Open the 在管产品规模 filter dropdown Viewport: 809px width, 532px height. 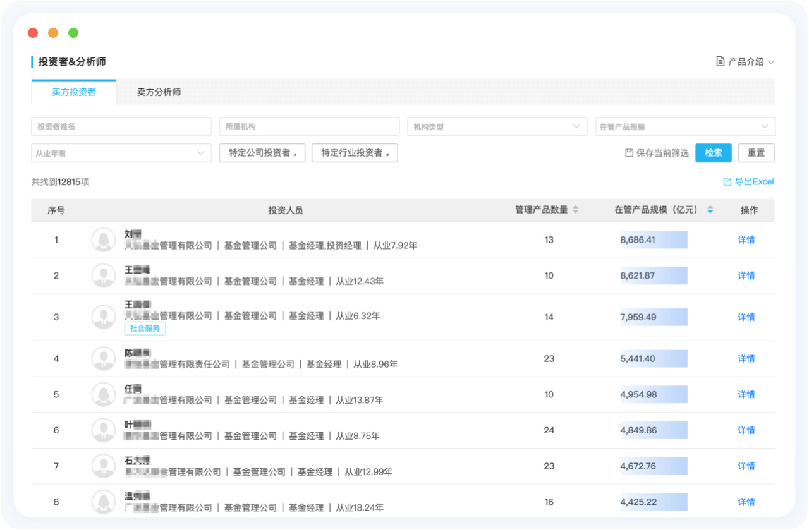point(685,126)
